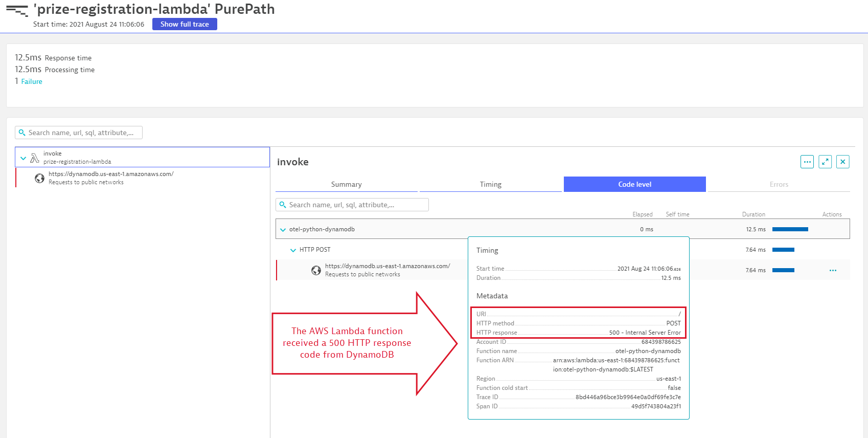Collapse the otel-python-dynamodb row
868x438 pixels.
[283, 230]
